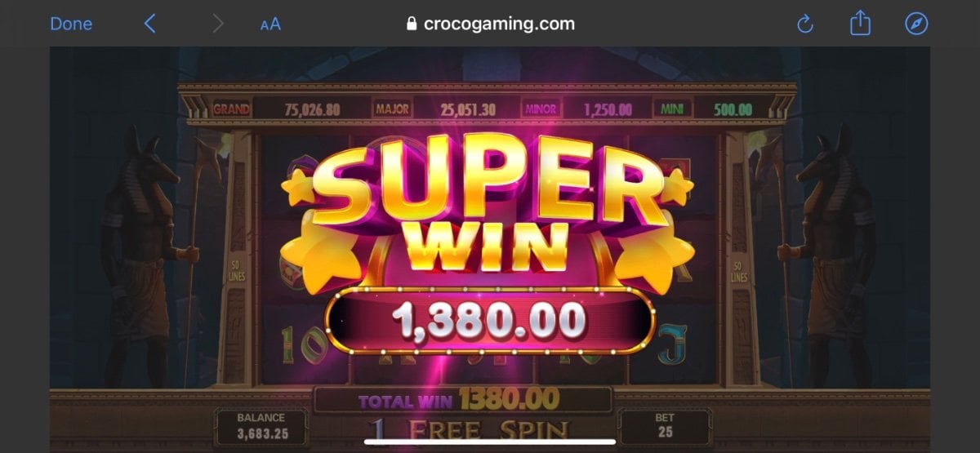Image resolution: width=980 pixels, height=453 pixels.
Task: Open the AA text size menu
Action: pyautogui.click(x=270, y=24)
